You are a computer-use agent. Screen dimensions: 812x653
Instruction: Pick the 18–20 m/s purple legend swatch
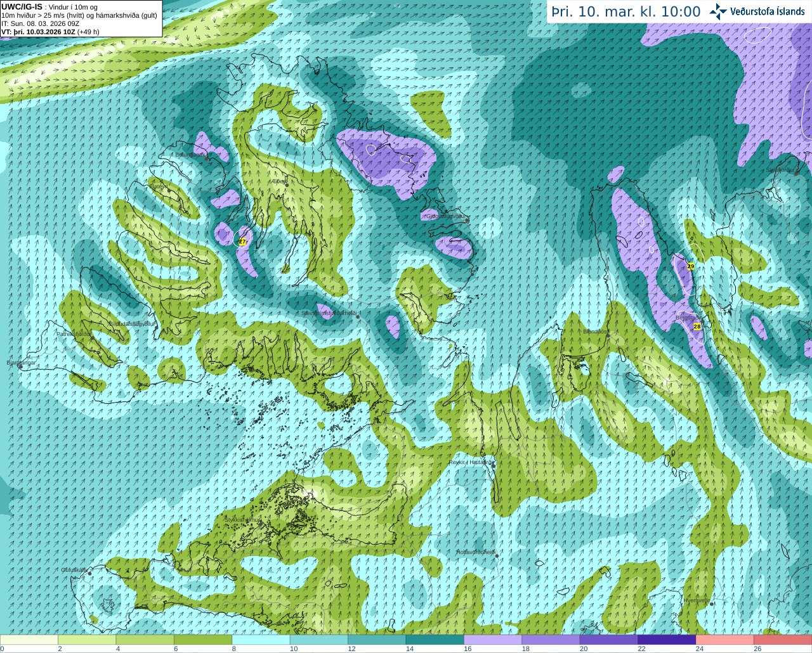551,640
